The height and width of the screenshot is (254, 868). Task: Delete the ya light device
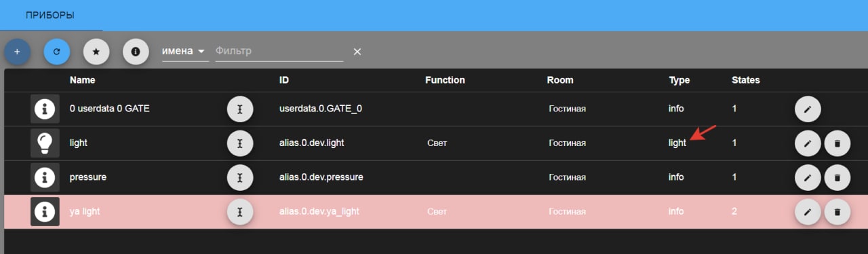[837, 212]
